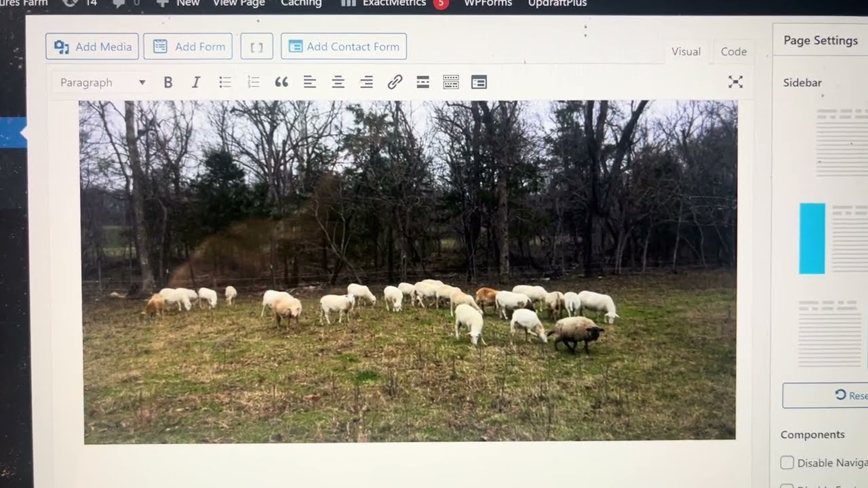Align text right
Image resolution: width=868 pixels, height=488 pixels.
[366, 83]
